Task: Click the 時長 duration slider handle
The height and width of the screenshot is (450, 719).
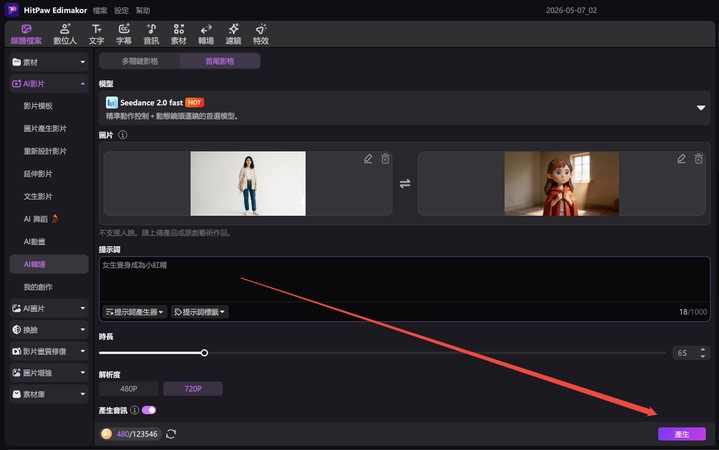Action: tap(204, 353)
